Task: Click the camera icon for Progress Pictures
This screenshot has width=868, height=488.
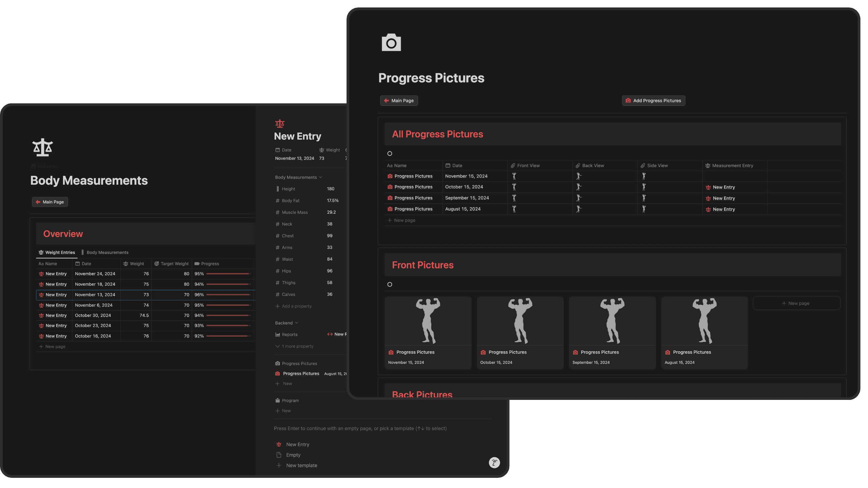Action: coord(391,42)
